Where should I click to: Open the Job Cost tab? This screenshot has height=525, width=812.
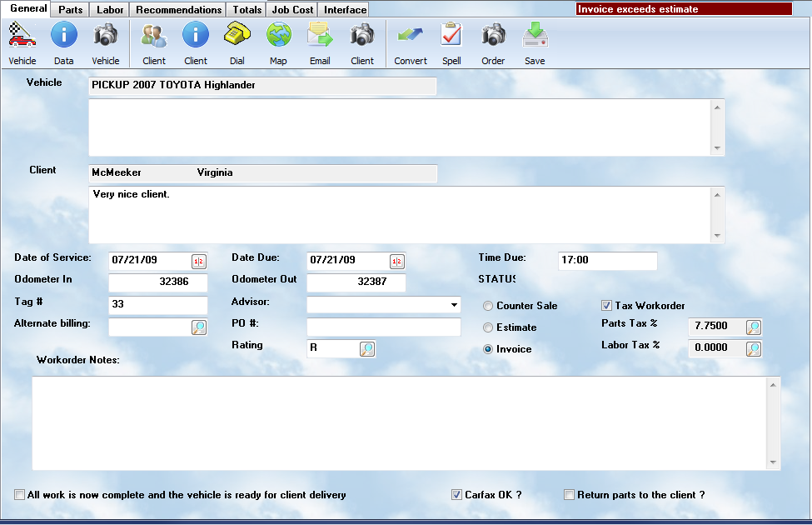(292, 10)
